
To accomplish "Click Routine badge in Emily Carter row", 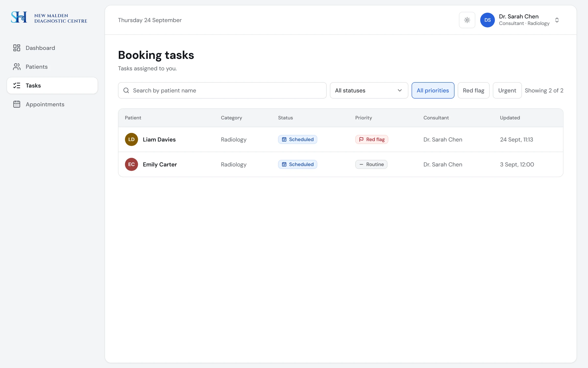I will pos(371,164).
